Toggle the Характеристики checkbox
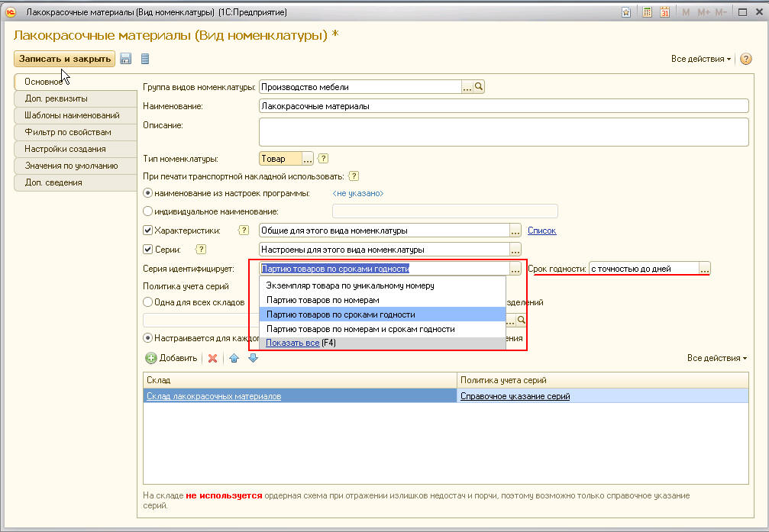Viewport: 769px width, 532px height. (147, 230)
